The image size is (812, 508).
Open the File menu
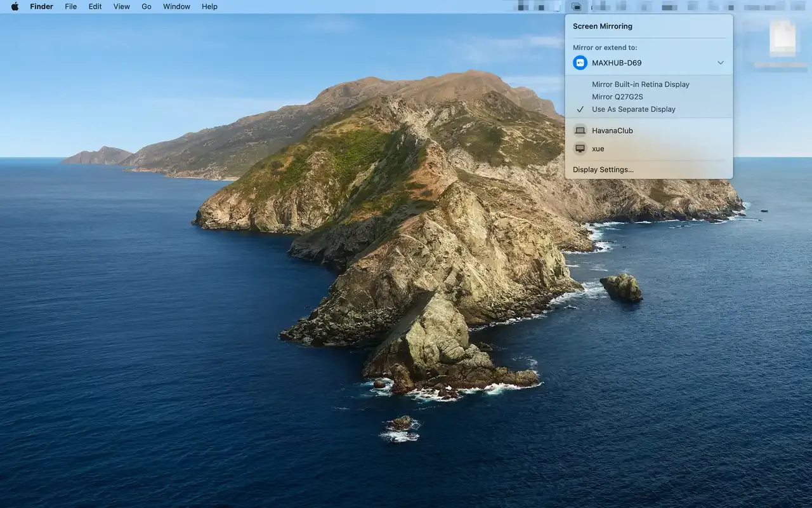click(71, 6)
